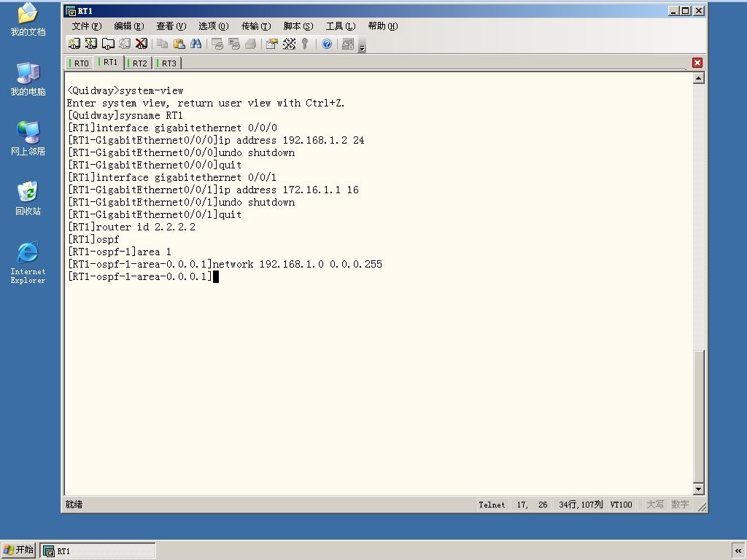The width and height of the screenshot is (747, 560).
Task: Click the blue Help question mark icon
Action: click(x=327, y=44)
